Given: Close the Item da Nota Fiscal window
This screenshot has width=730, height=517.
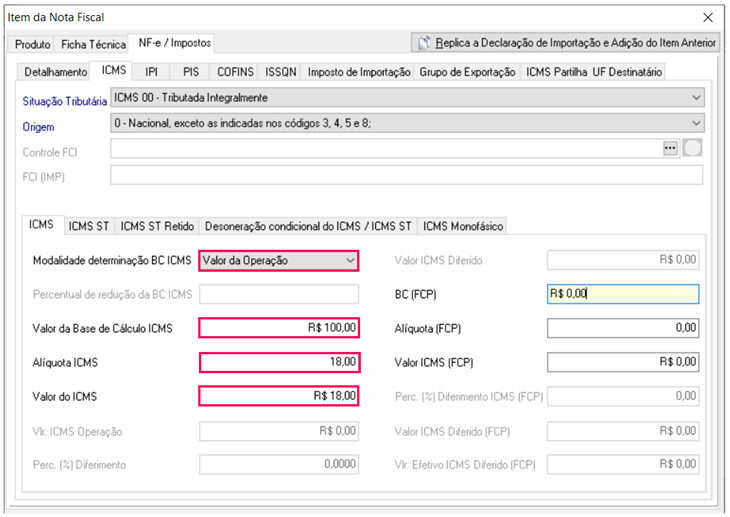Looking at the screenshot, I should point(708,17).
